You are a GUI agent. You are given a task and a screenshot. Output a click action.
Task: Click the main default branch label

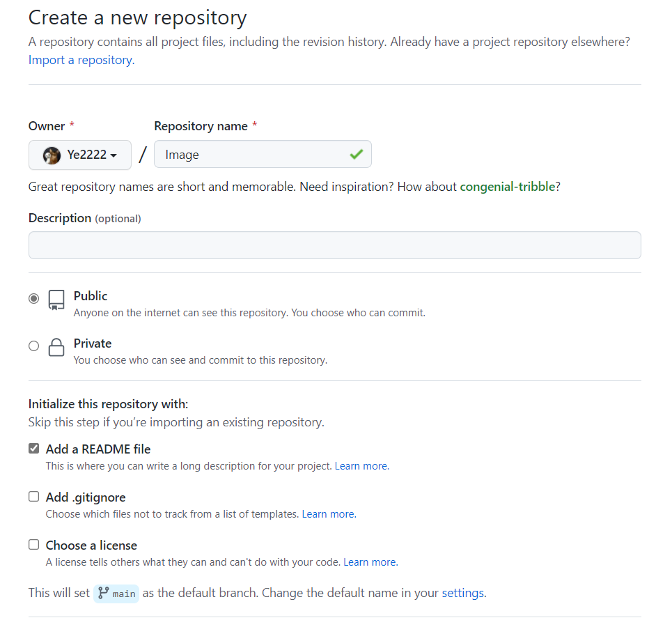point(124,594)
